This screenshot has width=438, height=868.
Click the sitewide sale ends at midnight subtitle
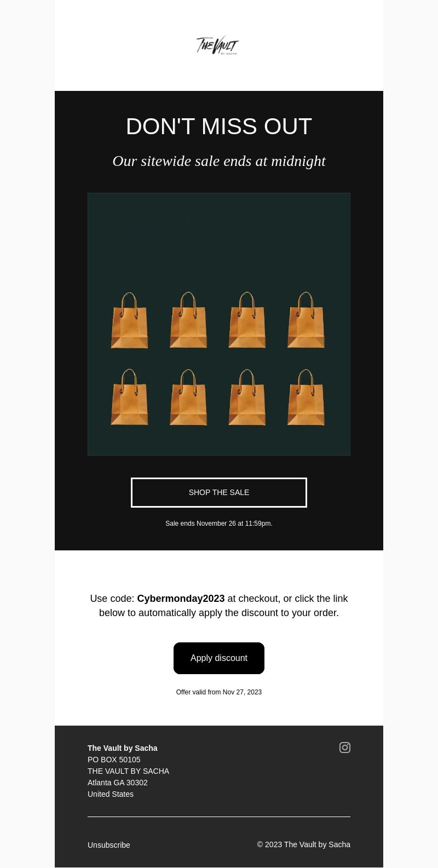pyautogui.click(x=219, y=161)
